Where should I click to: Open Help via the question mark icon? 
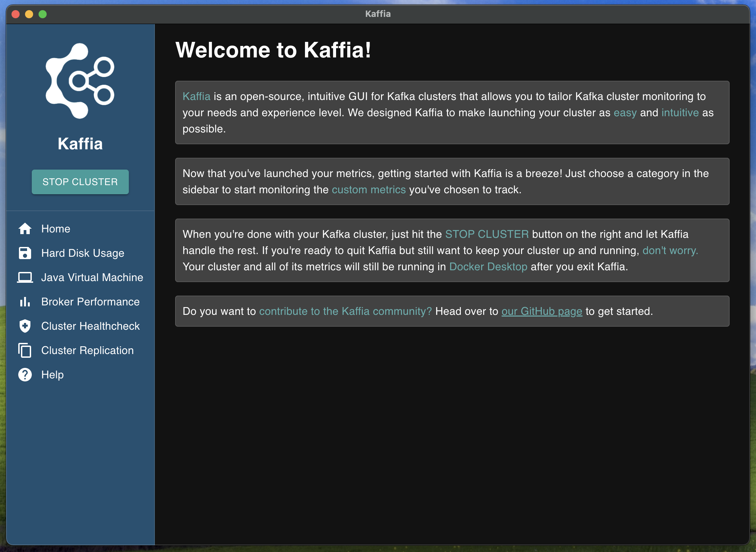click(x=25, y=375)
